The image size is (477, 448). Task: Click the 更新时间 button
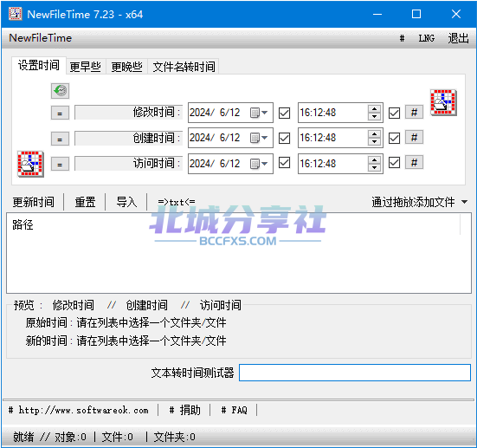(x=34, y=202)
